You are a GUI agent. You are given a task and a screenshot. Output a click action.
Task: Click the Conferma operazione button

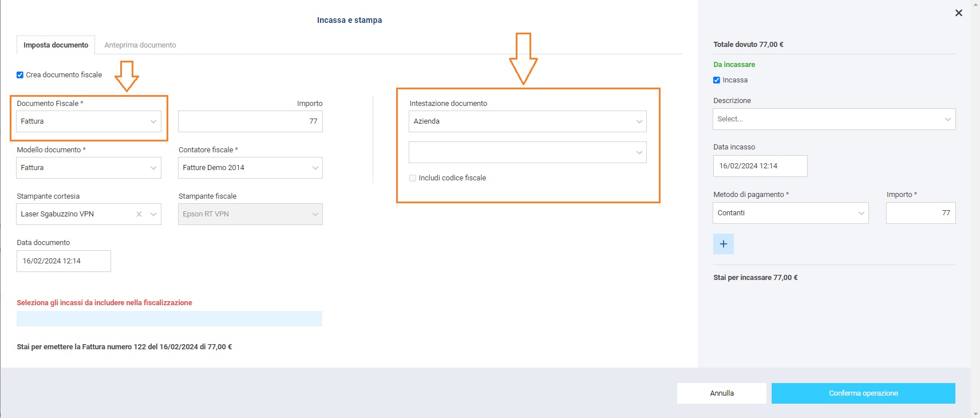pos(863,393)
